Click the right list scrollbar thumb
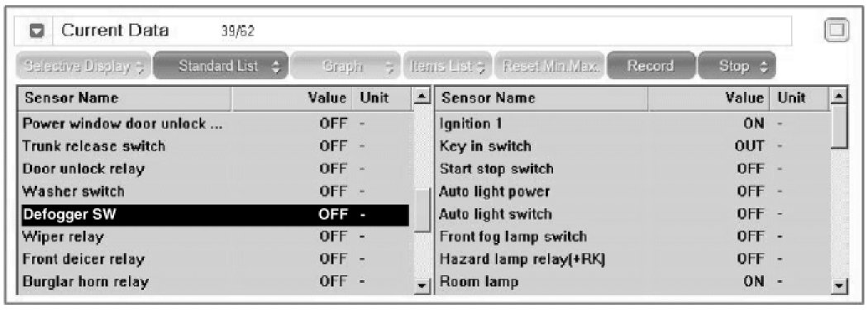Viewport: 868px width, 310px height. (840, 126)
